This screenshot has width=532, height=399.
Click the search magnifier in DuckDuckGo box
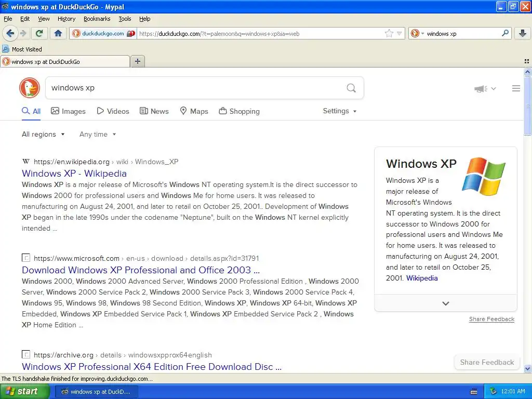pyautogui.click(x=351, y=88)
